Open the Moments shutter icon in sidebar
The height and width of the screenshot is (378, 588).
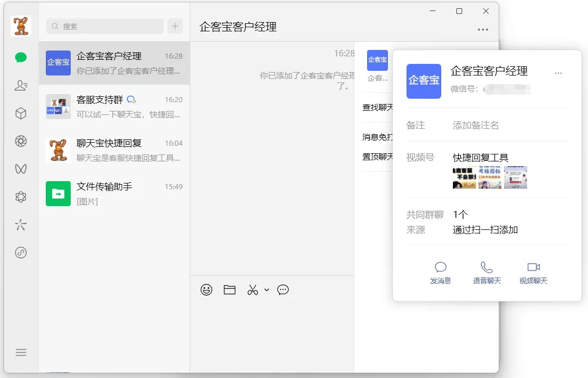click(x=21, y=141)
